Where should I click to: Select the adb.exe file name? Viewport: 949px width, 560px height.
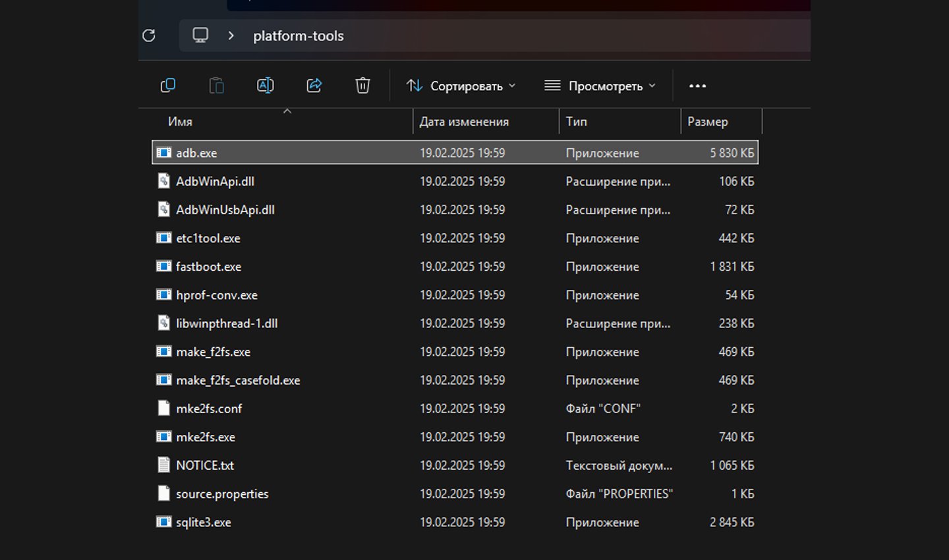(x=196, y=153)
